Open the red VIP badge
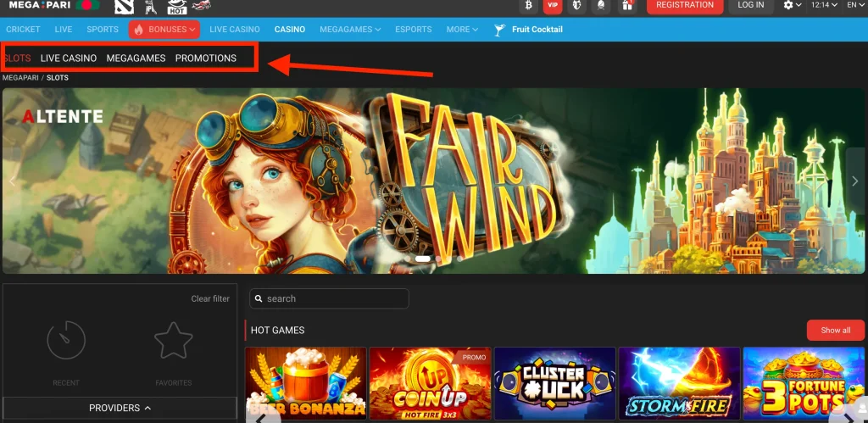The image size is (868, 423). [553, 5]
